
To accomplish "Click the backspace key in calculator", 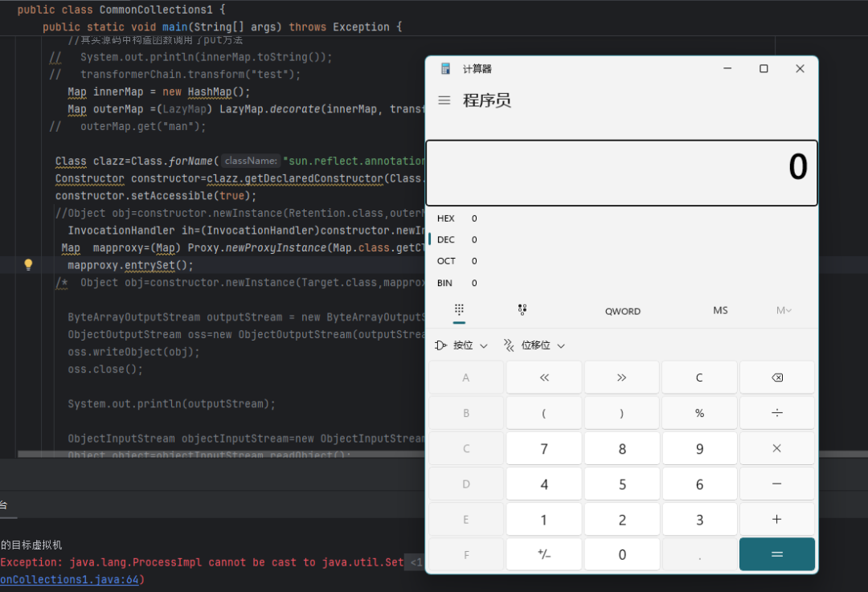I will coord(776,378).
